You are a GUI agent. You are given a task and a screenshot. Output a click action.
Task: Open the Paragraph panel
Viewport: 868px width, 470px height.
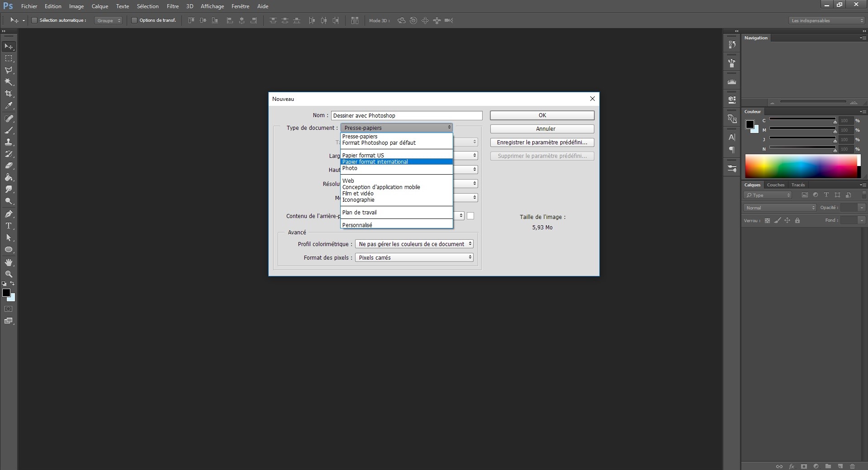point(732,150)
